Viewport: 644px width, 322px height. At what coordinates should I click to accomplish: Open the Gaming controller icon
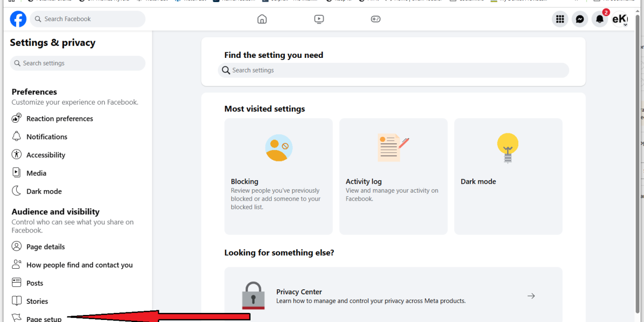[375, 19]
